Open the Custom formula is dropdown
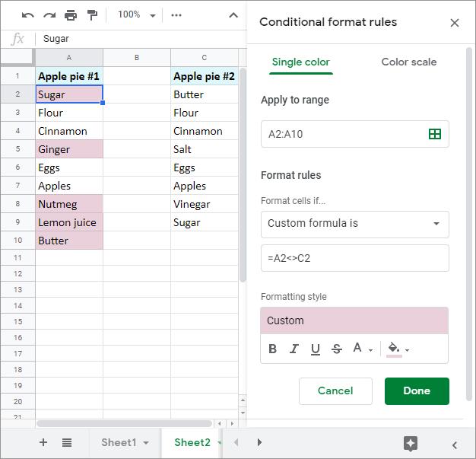476x459 pixels. tap(355, 225)
